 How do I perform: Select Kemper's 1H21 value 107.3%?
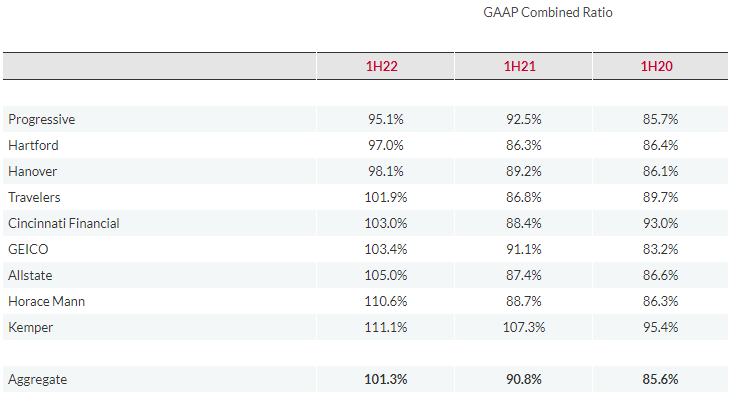[524, 327]
